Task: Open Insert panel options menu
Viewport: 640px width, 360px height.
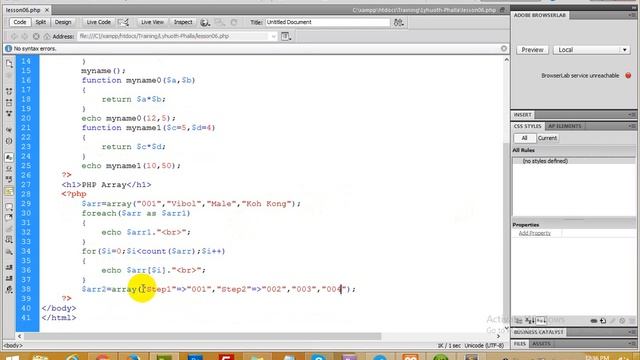Action: [x=631, y=115]
